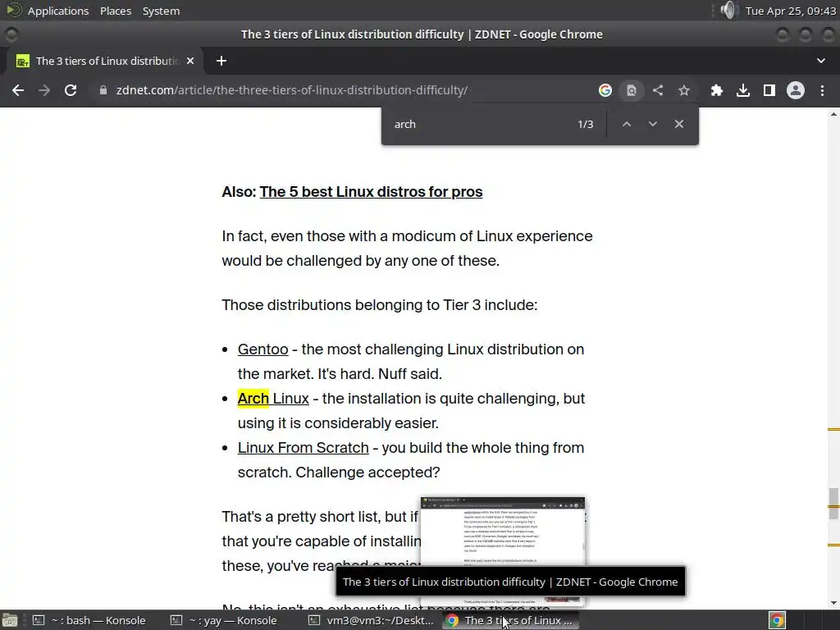The image size is (840, 630).
Task: Click the page vertical scrollbar thumb
Action: (833, 504)
